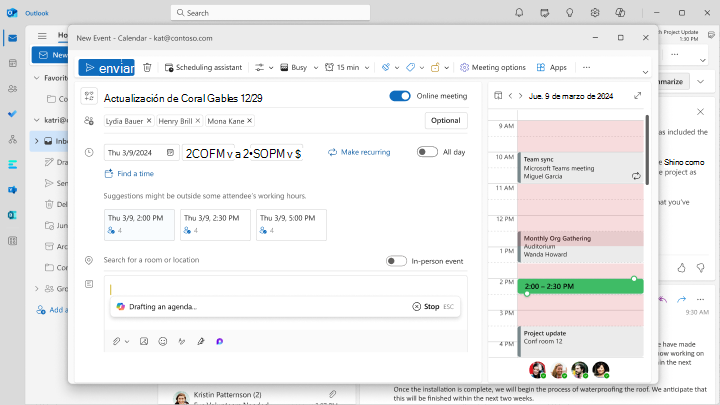Open the Kristin Patternson (2) message

[x=257, y=397]
